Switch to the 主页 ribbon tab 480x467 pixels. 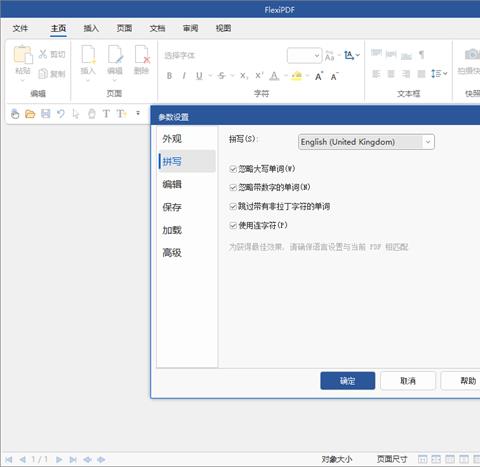coord(58,28)
